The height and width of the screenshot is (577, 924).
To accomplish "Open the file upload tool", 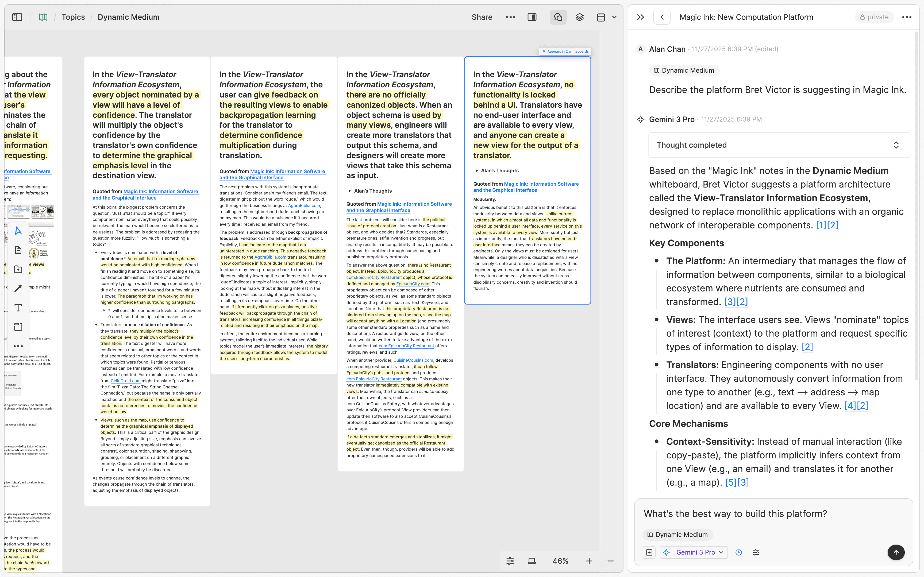I will (x=18, y=269).
